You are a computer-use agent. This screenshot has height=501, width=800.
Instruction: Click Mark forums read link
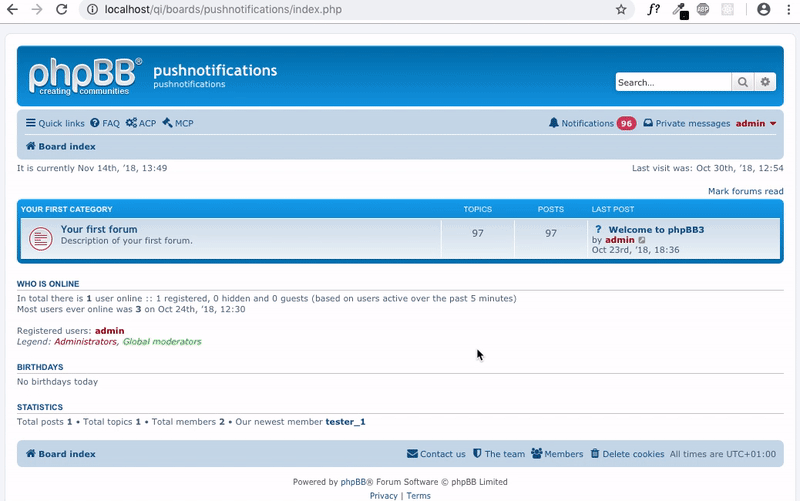[x=745, y=191]
